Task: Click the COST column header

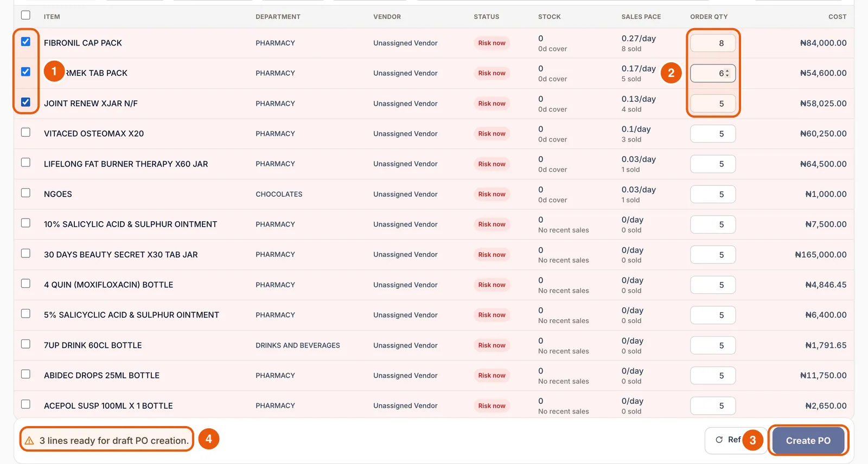Action: coord(837,17)
